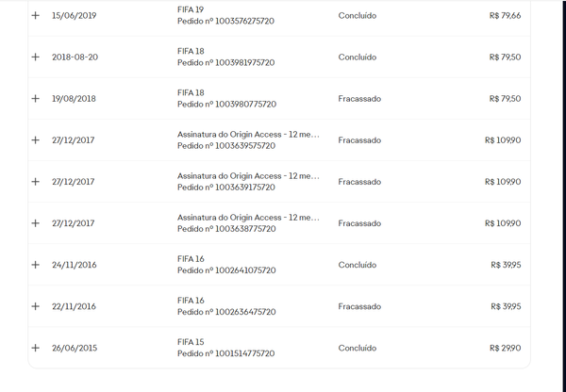Click the R$ 39,95 price of failed FIFA 16

pos(506,306)
